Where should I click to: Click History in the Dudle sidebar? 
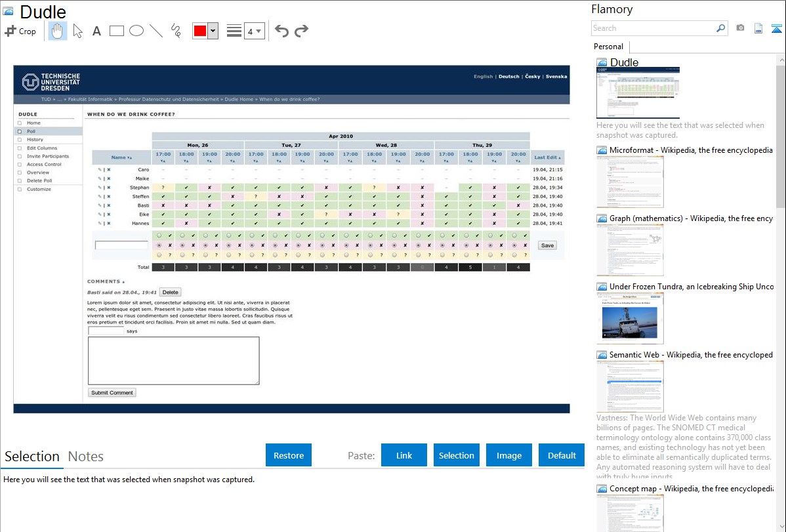click(35, 139)
